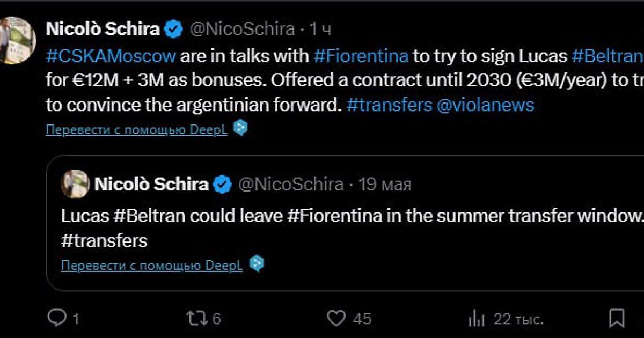
Task: Click the verified badge beside top Nicolò Schira
Action: (173, 29)
